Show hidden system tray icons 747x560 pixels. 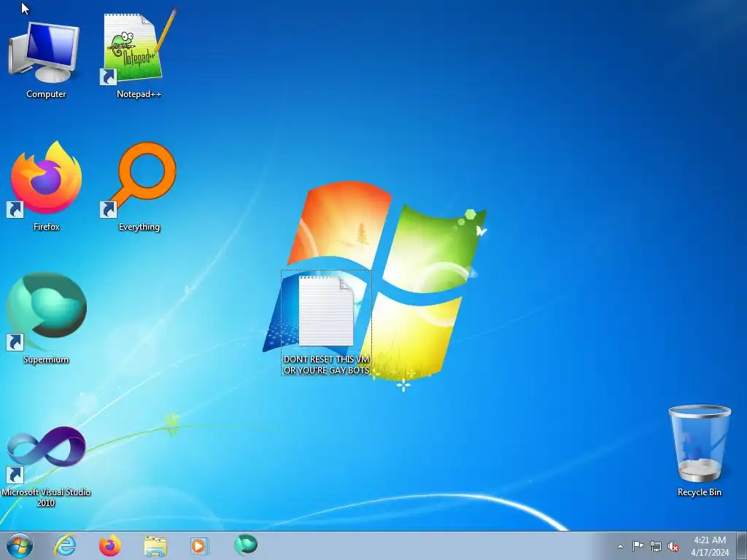coord(620,546)
